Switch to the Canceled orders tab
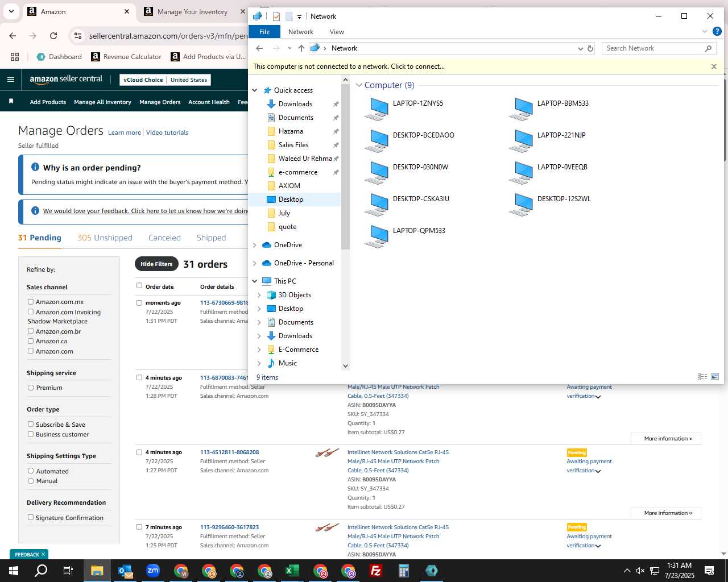 point(164,238)
